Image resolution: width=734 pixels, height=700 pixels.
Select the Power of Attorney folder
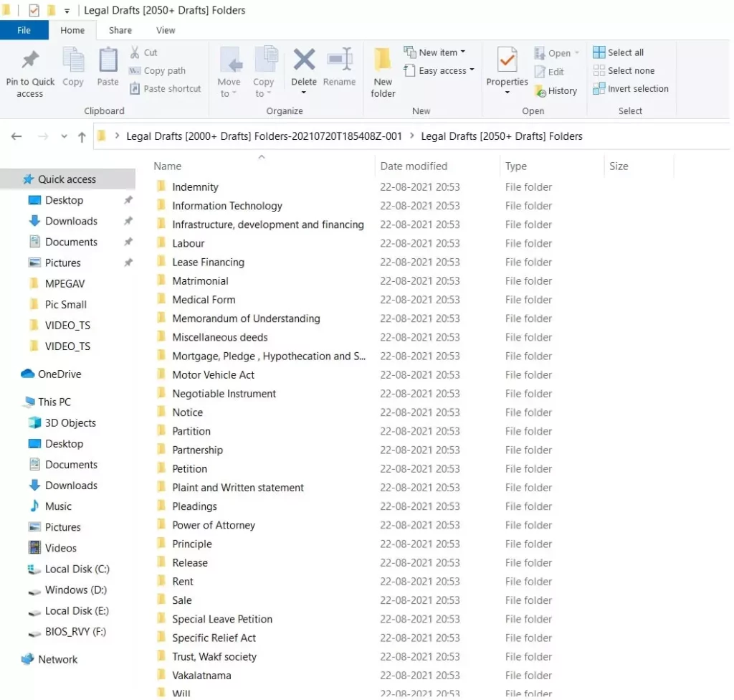point(214,525)
